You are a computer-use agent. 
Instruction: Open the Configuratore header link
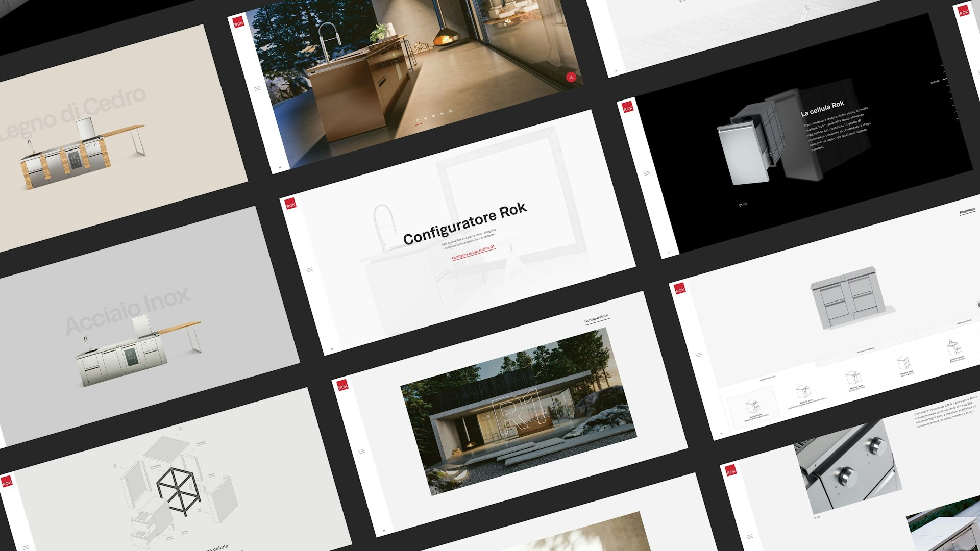[x=596, y=319]
